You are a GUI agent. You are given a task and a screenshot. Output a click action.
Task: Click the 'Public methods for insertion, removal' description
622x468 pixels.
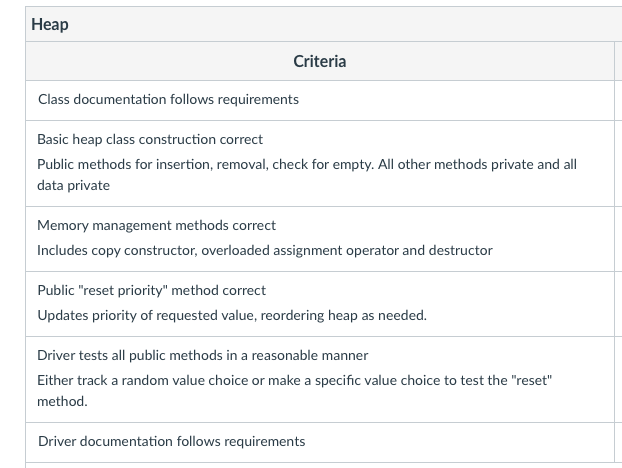(307, 164)
